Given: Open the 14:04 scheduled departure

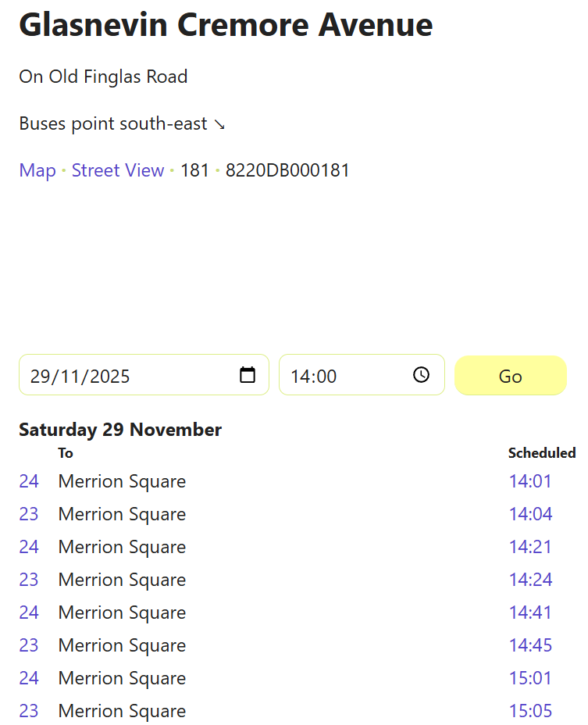Looking at the screenshot, I should pos(530,514).
